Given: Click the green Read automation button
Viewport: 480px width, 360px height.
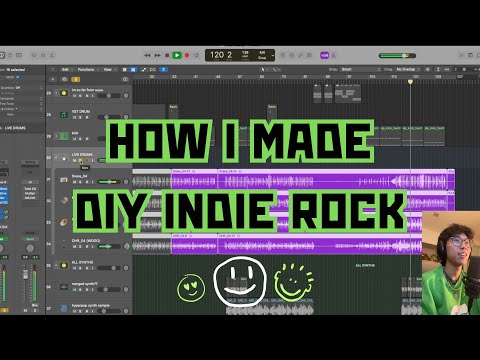Looking at the screenshot, I should [30, 239].
